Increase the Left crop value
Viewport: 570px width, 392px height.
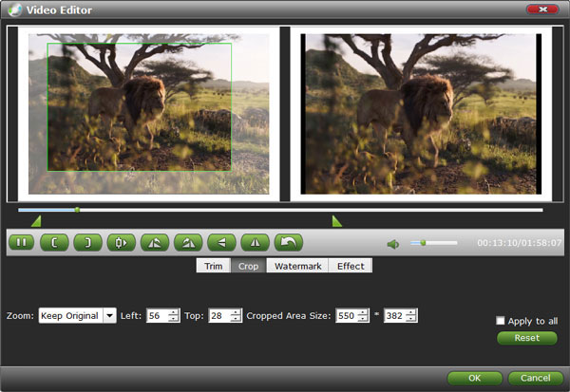tap(174, 312)
